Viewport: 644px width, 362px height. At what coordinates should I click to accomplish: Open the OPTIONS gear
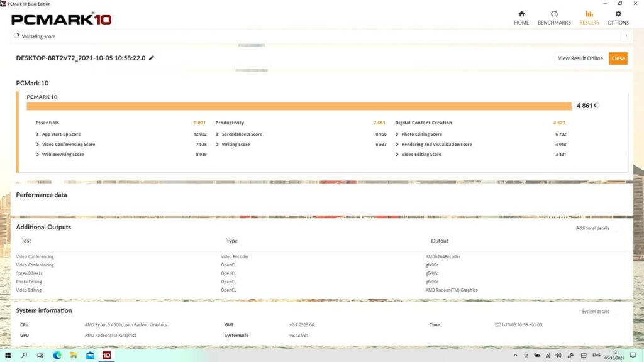point(618,18)
